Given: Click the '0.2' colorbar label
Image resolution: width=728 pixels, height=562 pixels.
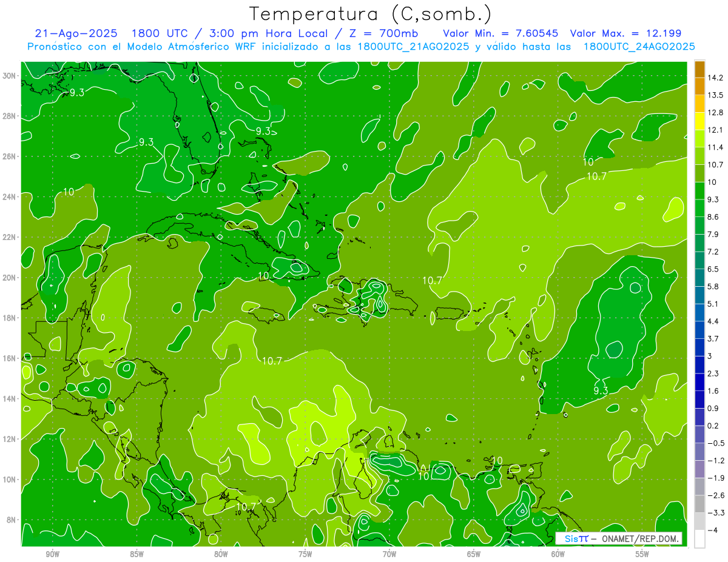Looking at the screenshot, I should point(713,426).
